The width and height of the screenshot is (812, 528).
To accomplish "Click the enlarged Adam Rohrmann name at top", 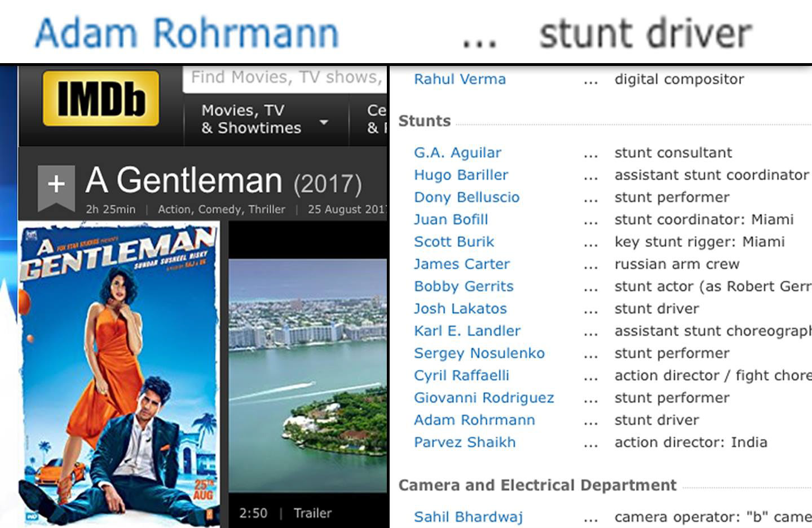I will coord(187,33).
